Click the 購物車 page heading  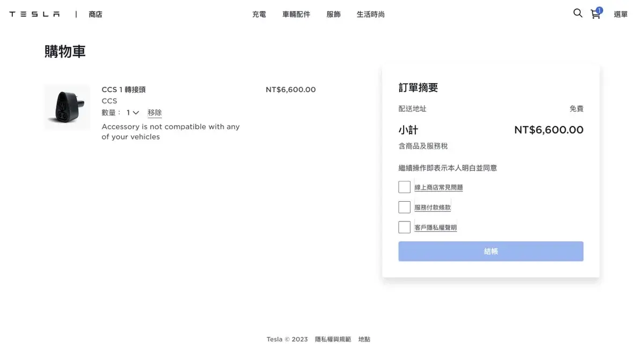pos(65,52)
